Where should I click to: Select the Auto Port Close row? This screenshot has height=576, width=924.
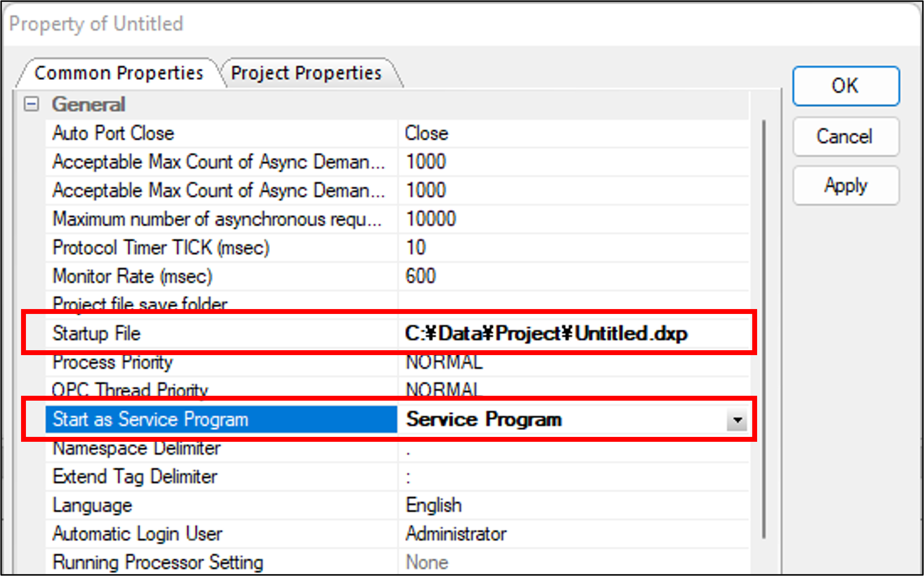coord(114,134)
